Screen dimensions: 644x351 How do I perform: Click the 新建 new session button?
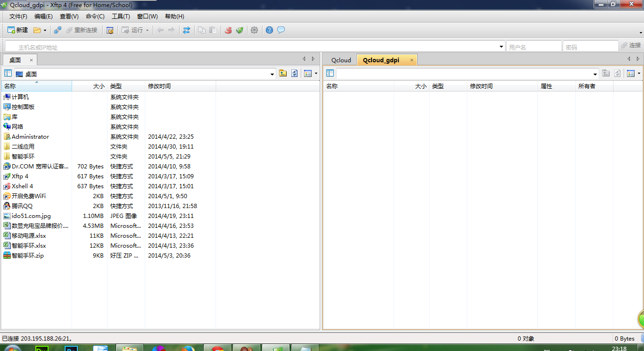point(18,30)
